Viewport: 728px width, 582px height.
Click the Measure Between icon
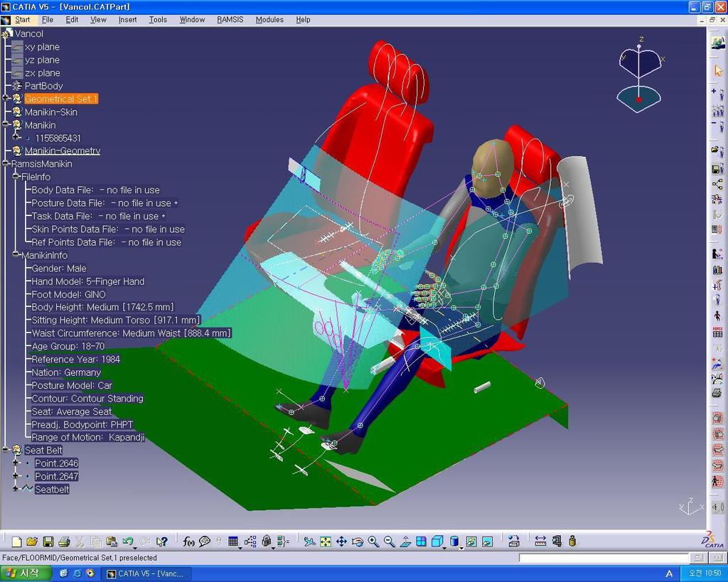coord(540,541)
